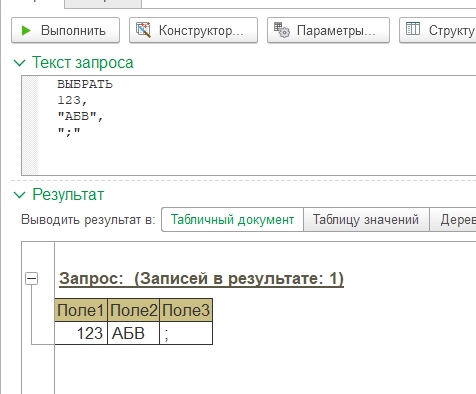
Task: Click the Результат section title
Action: pyautogui.click(x=68, y=195)
